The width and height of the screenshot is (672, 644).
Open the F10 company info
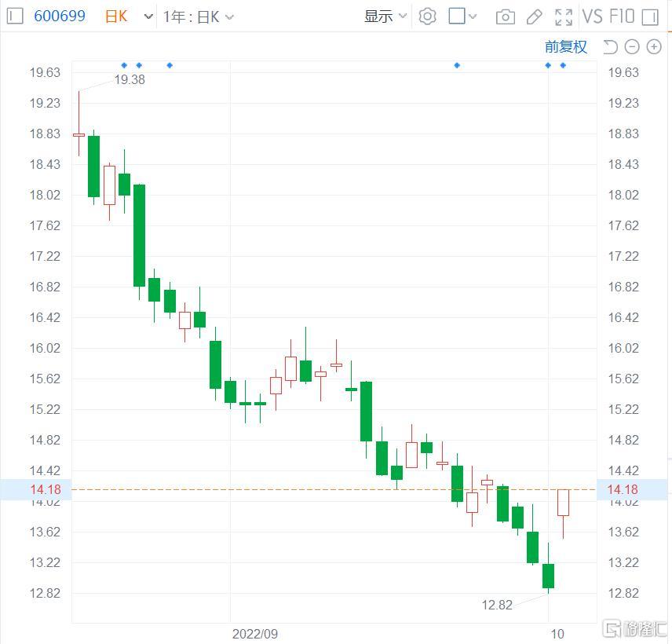[x=622, y=16]
